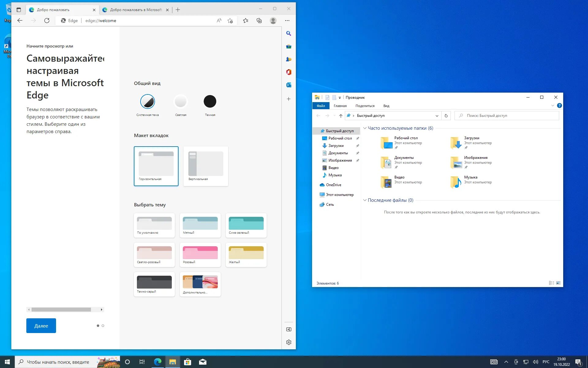Select the Розовый color theme swatch
588x368 pixels.
tap(201, 254)
